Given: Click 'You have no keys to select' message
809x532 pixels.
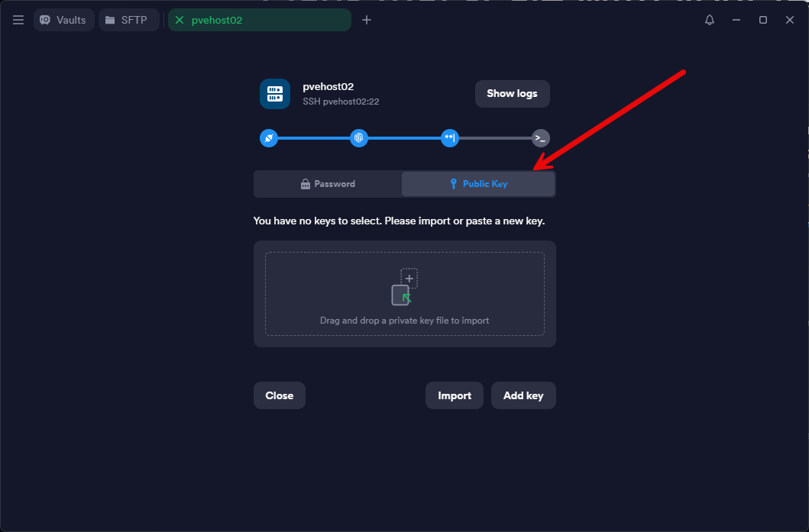Looking at the screenshot, I should point(399,221).
